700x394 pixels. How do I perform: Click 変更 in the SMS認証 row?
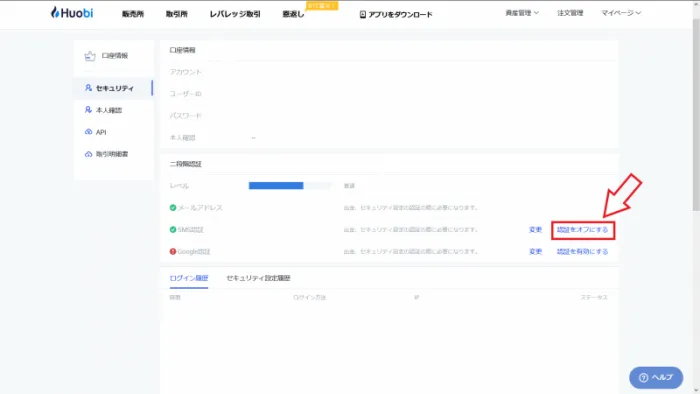point(535,229)
